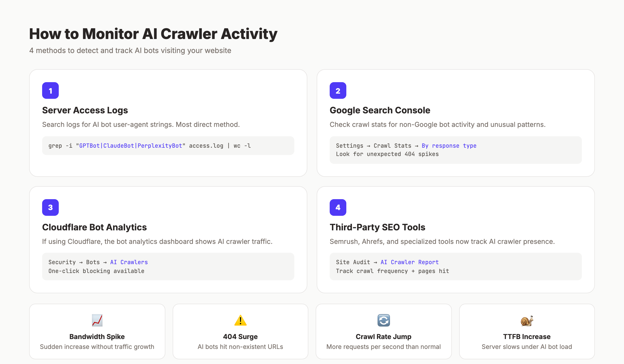624x364 pixels.
Task: Select the number 1 badge on Server Access Logs
Action: 50,90
